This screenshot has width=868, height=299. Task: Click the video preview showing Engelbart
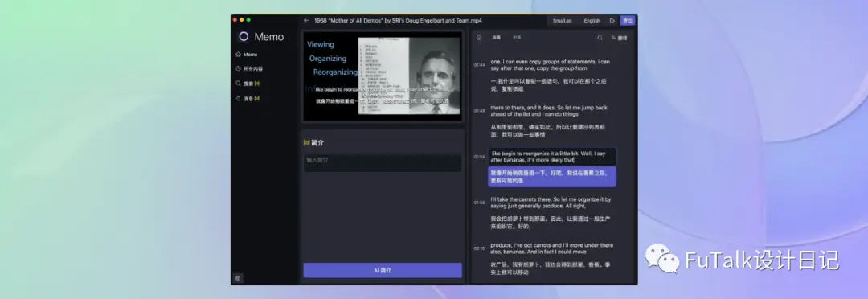click(x=383, y=76)
